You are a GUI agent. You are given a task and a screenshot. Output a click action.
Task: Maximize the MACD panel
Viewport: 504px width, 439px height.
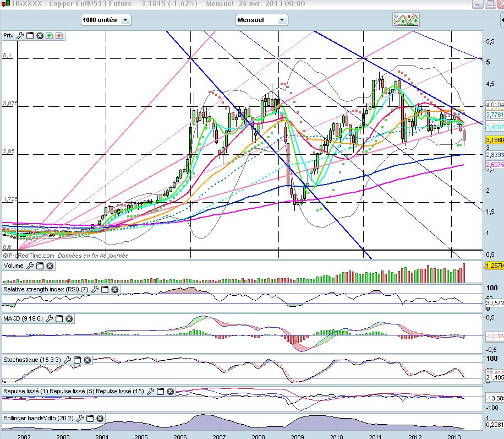click(x=59, y=318)
